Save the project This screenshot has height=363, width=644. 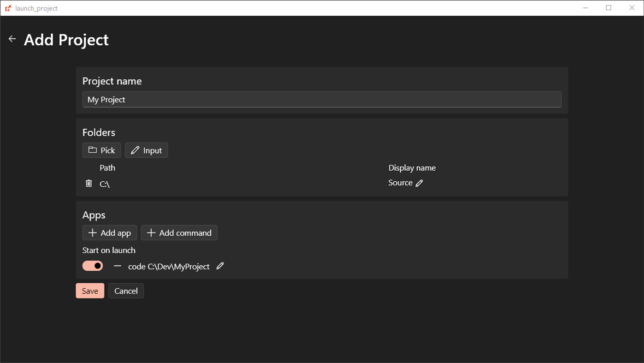(x=90, y=291)
